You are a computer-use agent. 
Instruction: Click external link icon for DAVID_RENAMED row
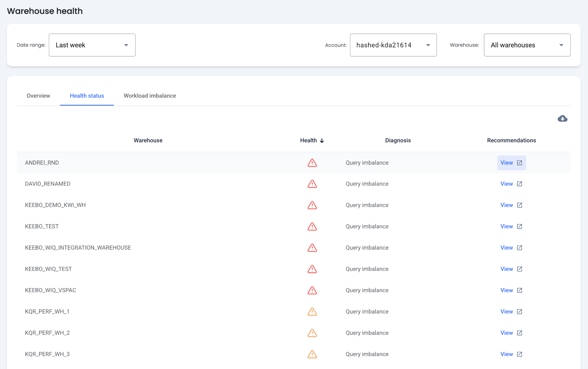519,184
